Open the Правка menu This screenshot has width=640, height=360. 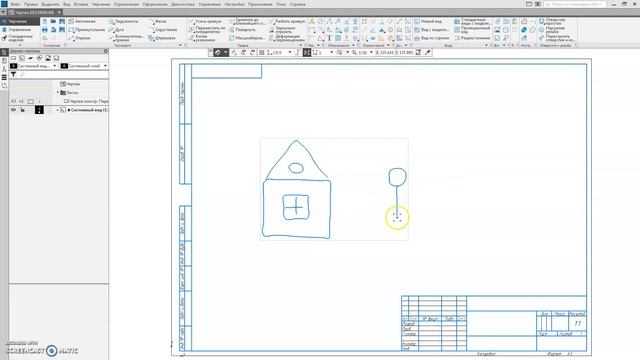coord(31,4)
